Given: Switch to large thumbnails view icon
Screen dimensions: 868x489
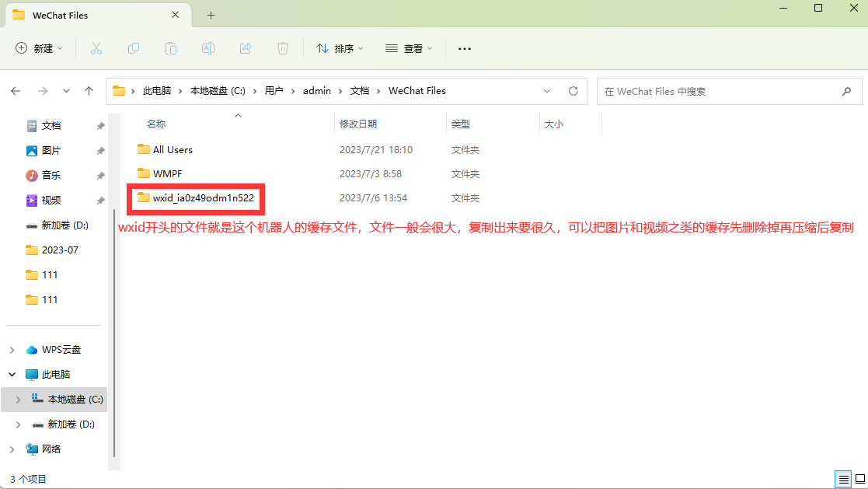Looking at the screenshot, I should pos(859,479).
